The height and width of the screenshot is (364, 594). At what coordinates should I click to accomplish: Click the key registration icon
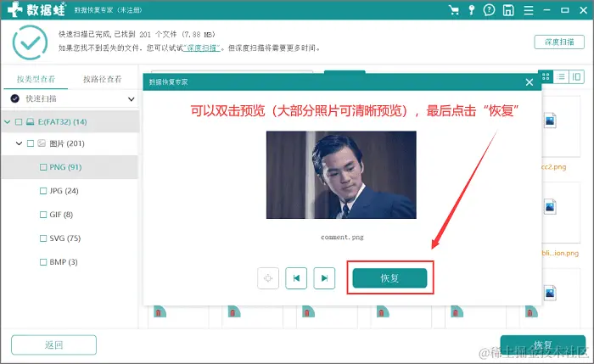[471, 10]
